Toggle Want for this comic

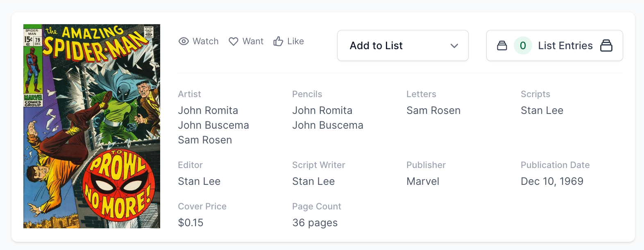(x=246, y=41)
